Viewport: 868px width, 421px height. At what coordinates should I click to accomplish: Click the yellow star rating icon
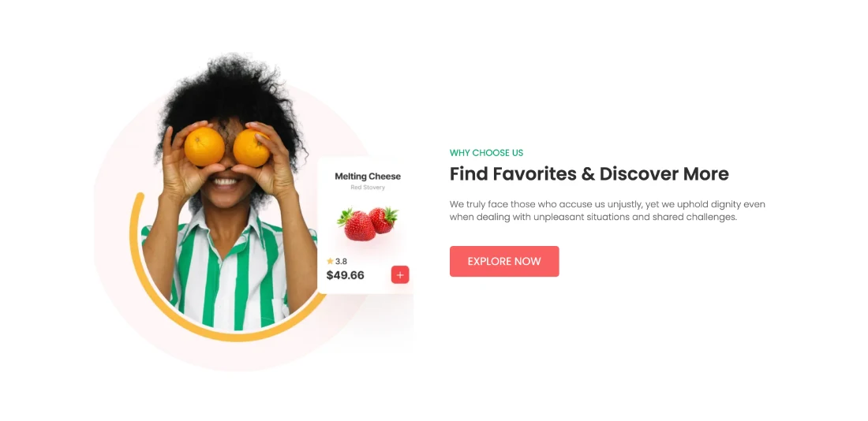point(330,261)
